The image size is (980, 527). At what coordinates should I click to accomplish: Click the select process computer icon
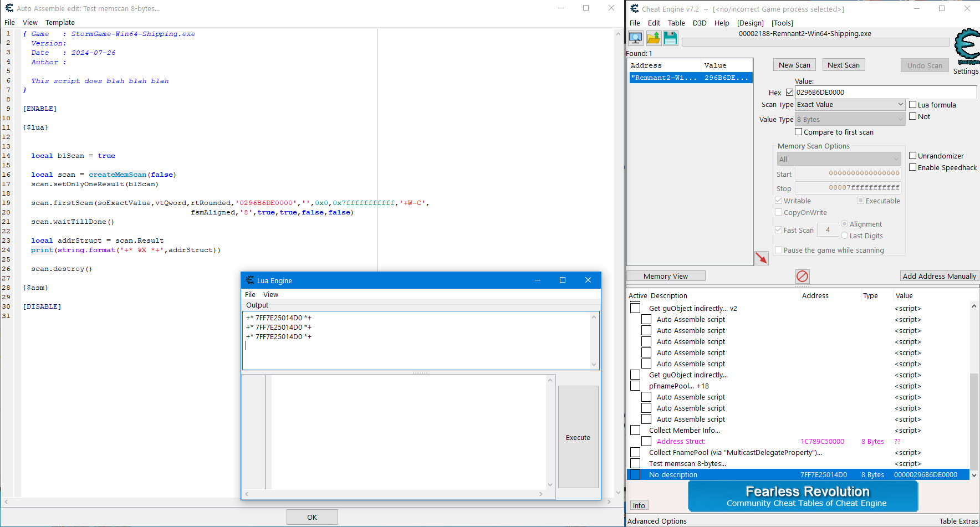click(636, 38)
